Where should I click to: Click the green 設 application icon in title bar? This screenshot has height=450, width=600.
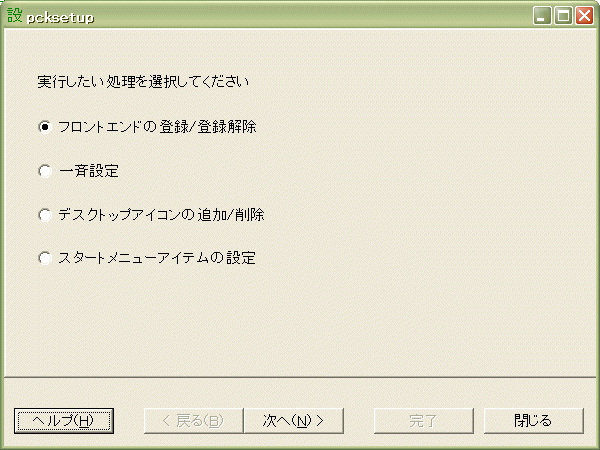point(15,15)
